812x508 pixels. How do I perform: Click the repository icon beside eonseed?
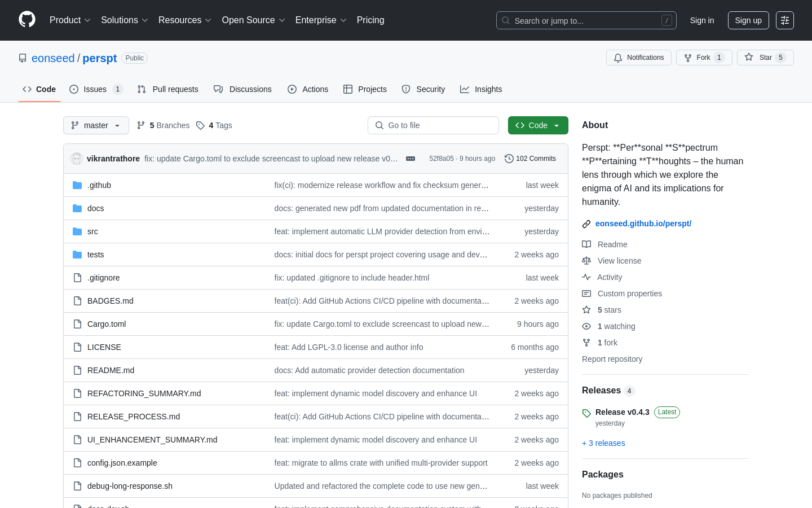click(x=23, y=58)
